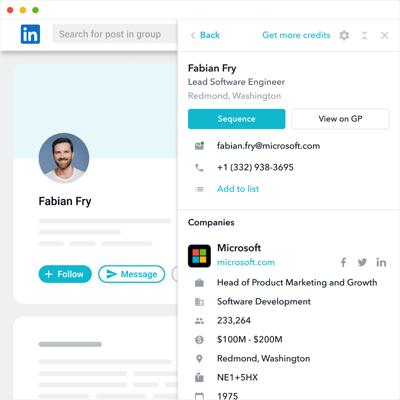Click the Sequence button
Viewport: 400px width, 400px height.
237,119
